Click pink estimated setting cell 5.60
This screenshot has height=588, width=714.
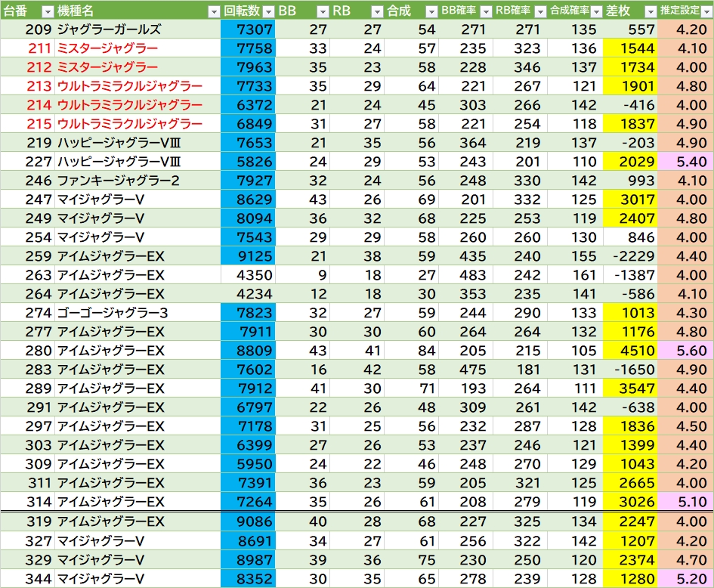coord(685,351)
